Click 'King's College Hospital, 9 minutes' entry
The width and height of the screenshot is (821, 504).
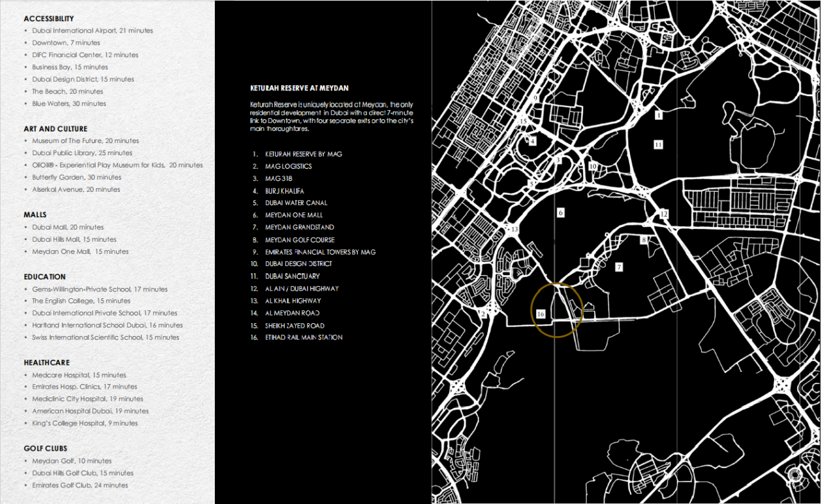click(x=85, y=423)
